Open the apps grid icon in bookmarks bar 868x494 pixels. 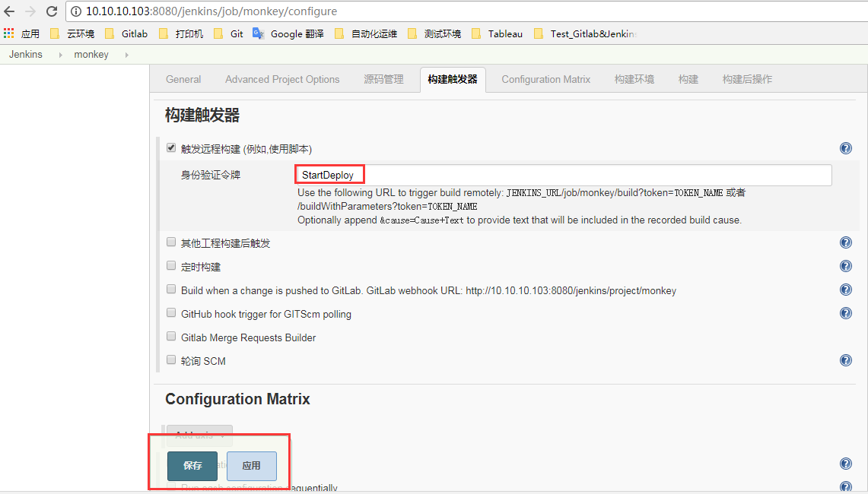coord(8,33)
